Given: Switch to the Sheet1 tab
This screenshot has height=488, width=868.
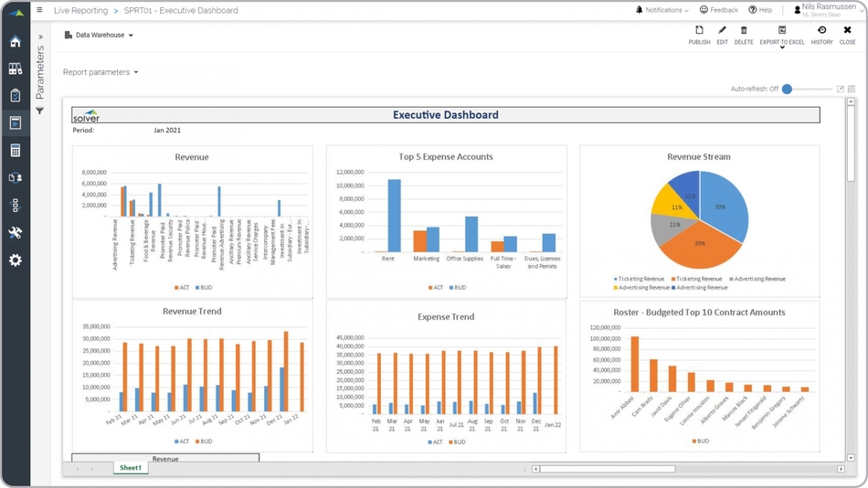Looking at the screenshot, I should (x=131, y=468).
